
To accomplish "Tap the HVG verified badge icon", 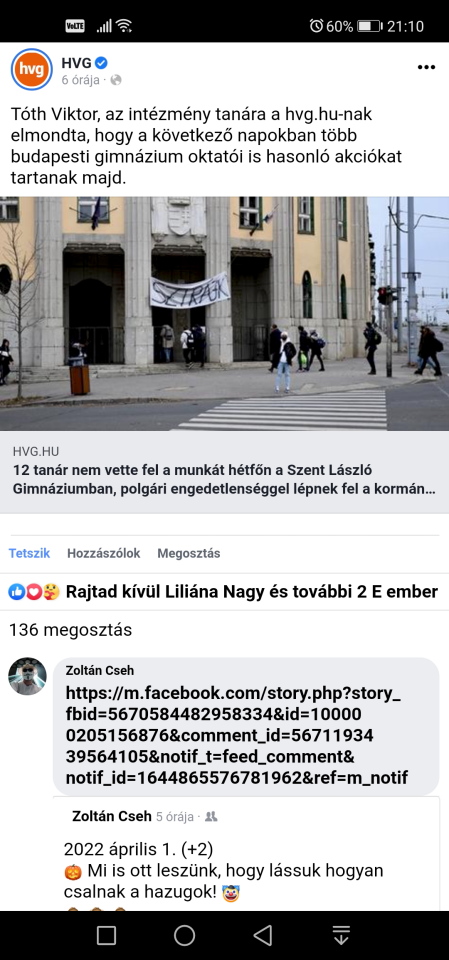I will click(102, 62).
